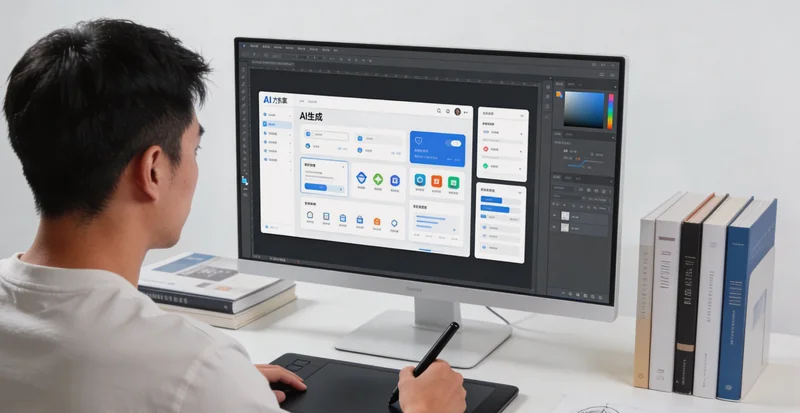Select the blue diamond app icon
This screenshot has width=800, height=413.
[x=359, y=180]
